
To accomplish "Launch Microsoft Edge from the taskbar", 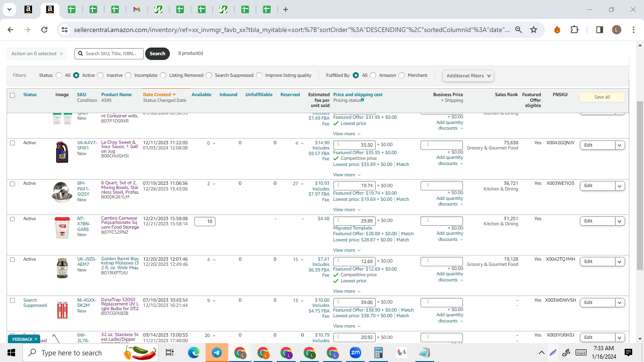I will (x=194, y=353).
